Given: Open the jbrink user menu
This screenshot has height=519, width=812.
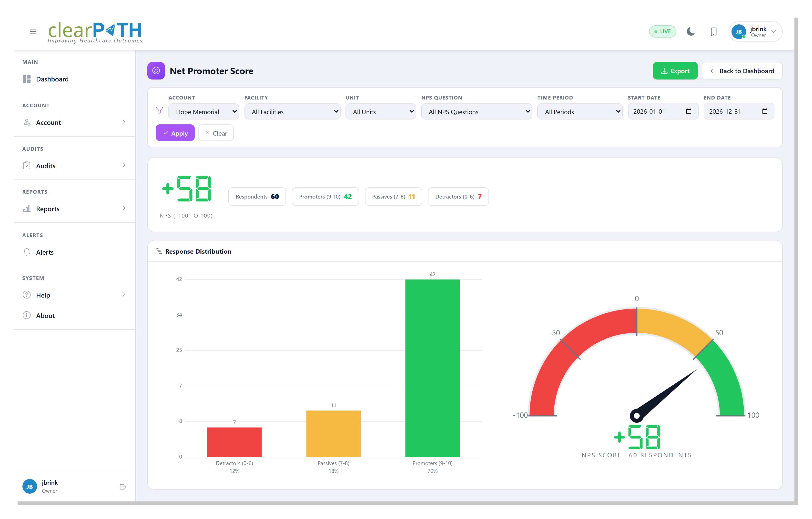Looking at the screenshot, I should (x=755, y=32).
